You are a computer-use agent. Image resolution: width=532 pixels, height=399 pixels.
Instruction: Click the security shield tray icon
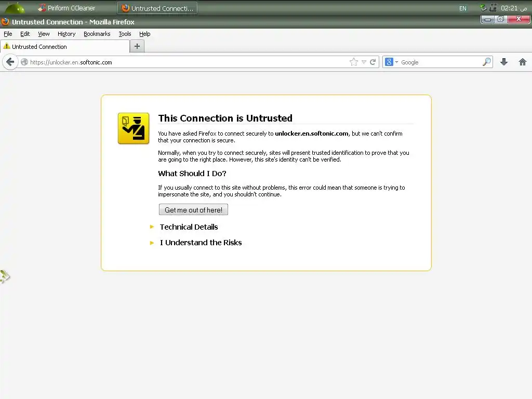484,7
